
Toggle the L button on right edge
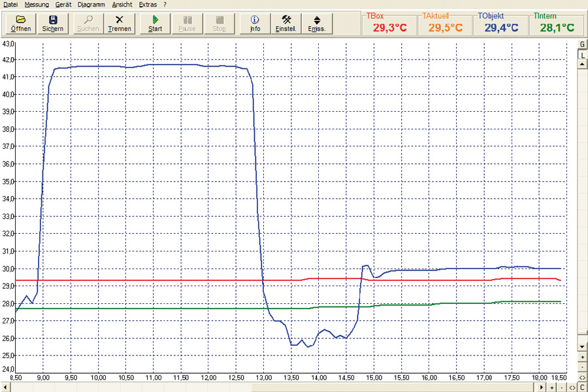pyautogui.click(x=582, y=56)
